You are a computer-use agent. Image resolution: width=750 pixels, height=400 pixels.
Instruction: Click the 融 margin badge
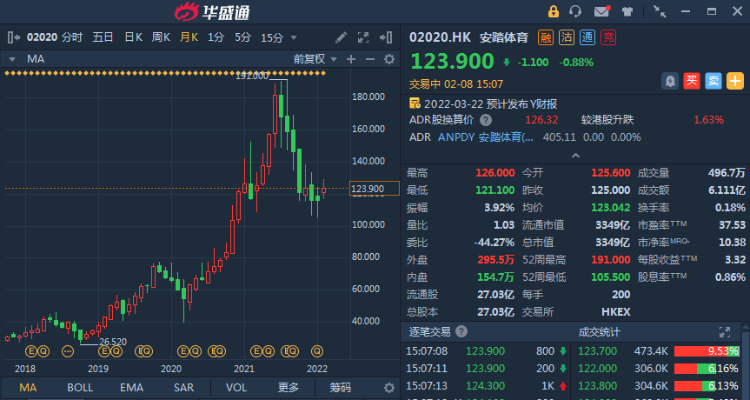tap(546, 37)
